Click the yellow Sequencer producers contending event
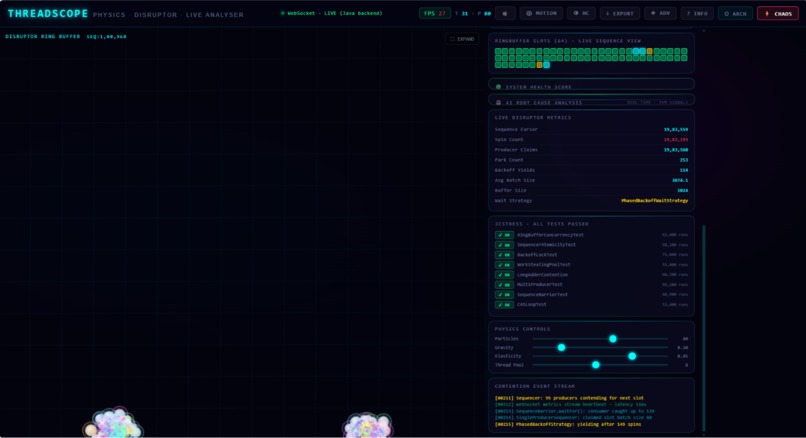Viewport: 806px width, 438px height. [569, 398]
